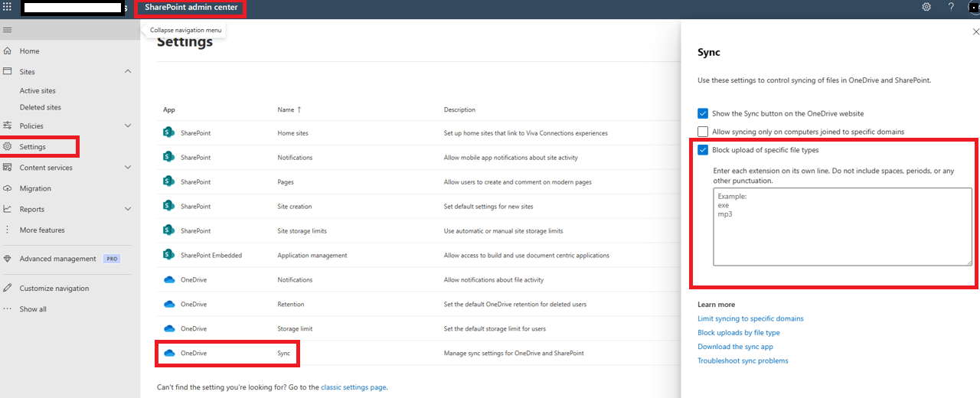This screenshot has height=398, width=980.
Task: Click SharePoint admin center title
Action: tap(191, 8)
